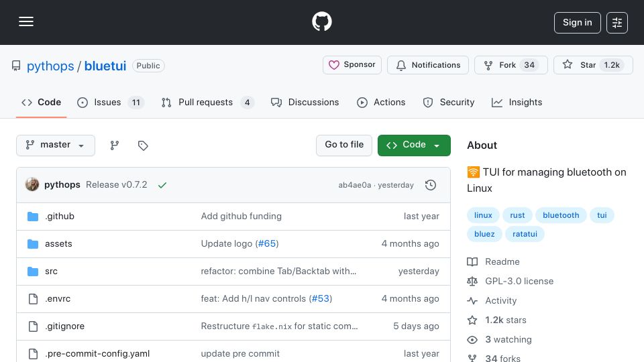Viewport: 644px width, 362px height.
Task: Sponsor the project with heart button
Action: (x=352, y=65)
